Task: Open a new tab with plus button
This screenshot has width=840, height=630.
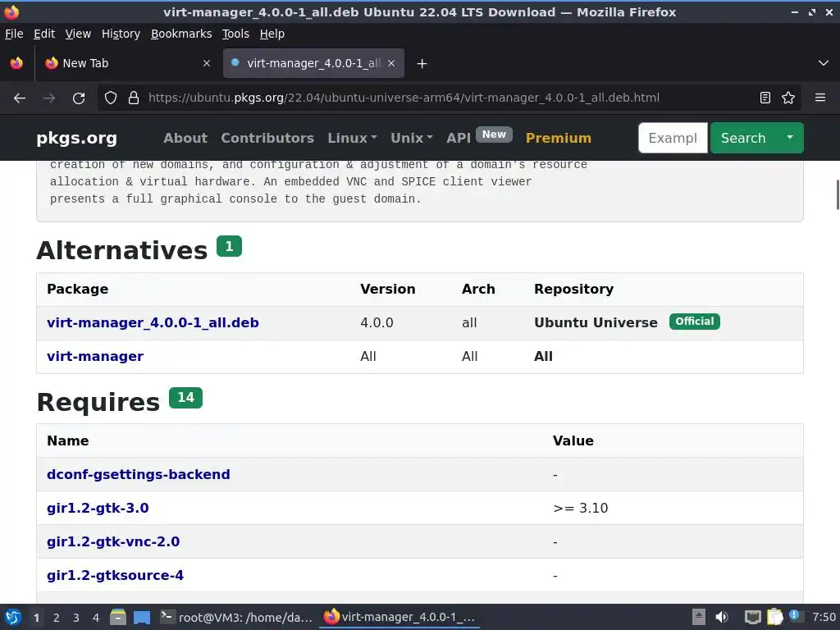Action: click(x=422, y=64)
